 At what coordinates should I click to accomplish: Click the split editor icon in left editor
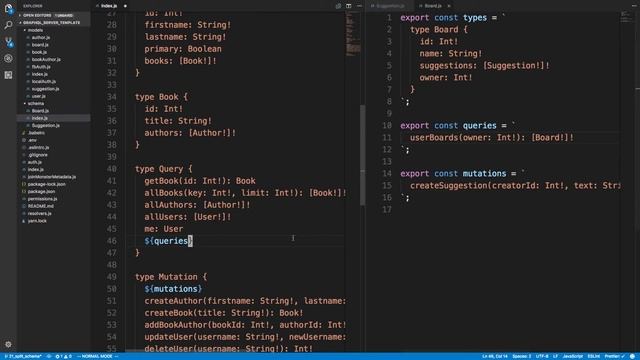pos(349,6)
